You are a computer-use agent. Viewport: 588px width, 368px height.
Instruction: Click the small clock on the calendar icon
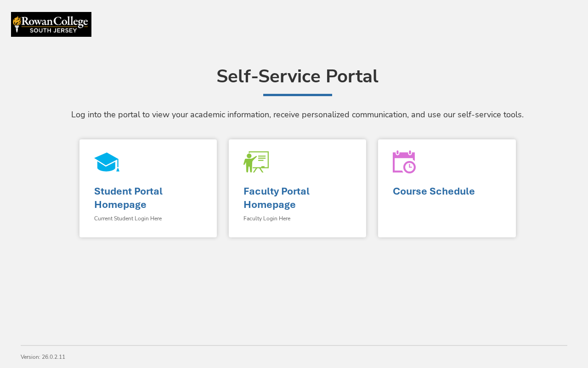pyautogui.click(x=409, y=167)
